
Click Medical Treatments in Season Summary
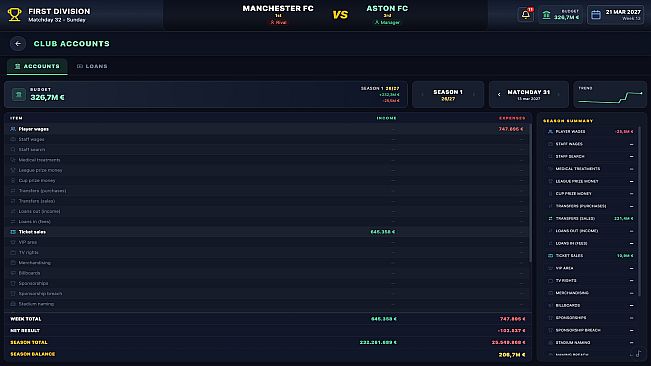point(578,169)
